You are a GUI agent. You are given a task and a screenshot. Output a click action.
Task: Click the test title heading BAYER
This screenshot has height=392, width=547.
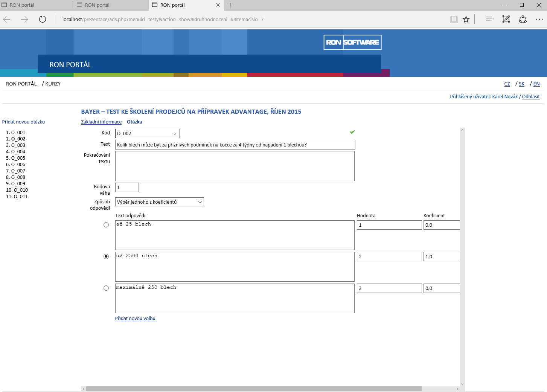[x=191, y=111]
